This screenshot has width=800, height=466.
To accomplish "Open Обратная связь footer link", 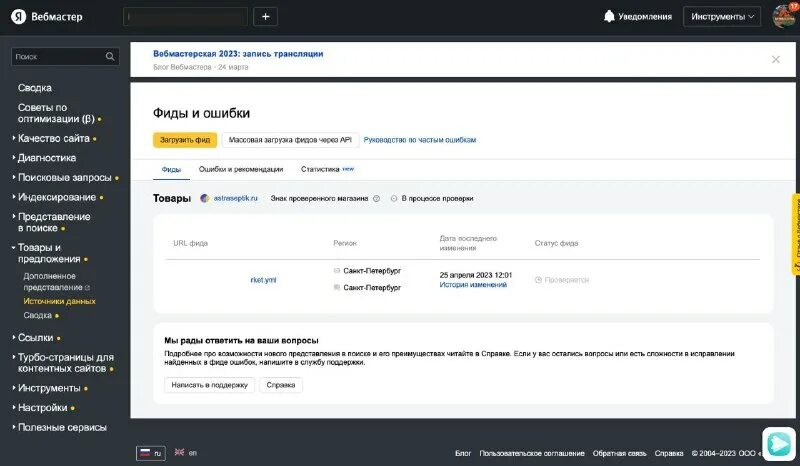I will point(619,453).
